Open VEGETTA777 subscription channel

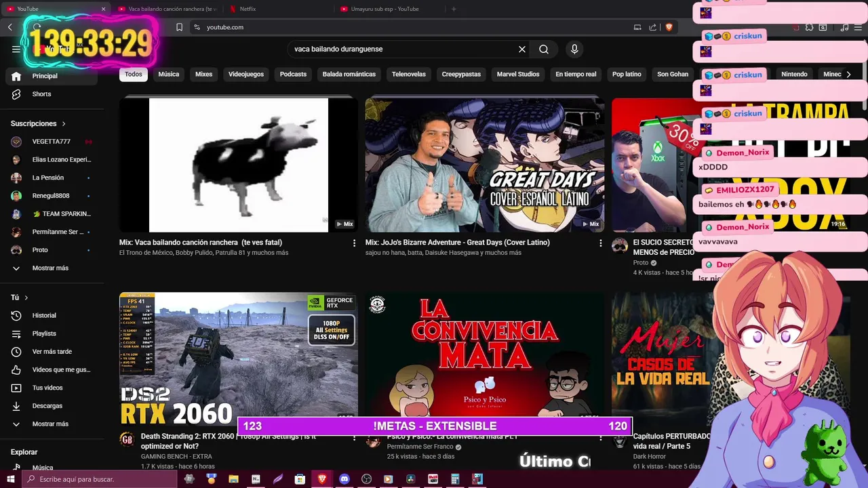pos(52,142)
